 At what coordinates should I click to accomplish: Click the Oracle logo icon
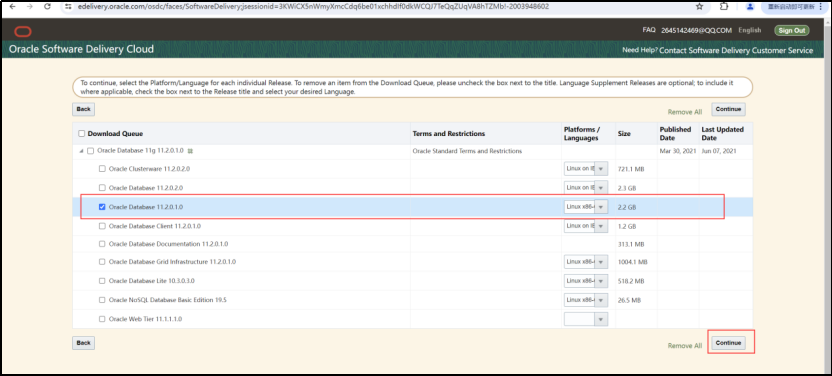pyautogui.click(x=23, y=31)
